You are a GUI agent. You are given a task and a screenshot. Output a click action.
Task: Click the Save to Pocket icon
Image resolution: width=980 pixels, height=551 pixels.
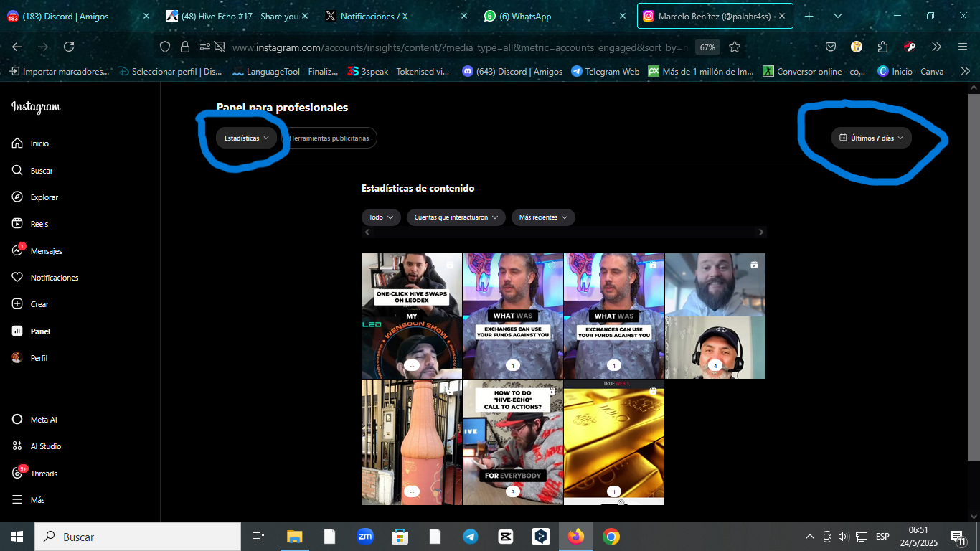[x=831, y=47]
